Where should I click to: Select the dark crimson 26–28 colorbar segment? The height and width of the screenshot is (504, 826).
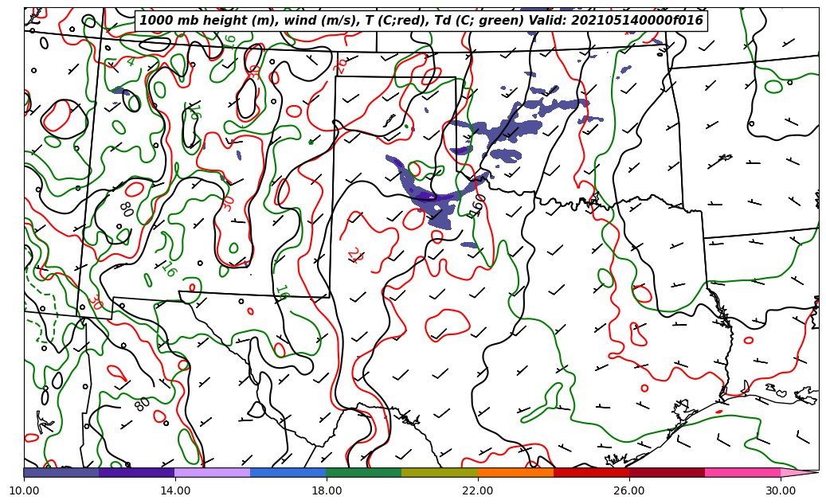[x=667, y=472]
